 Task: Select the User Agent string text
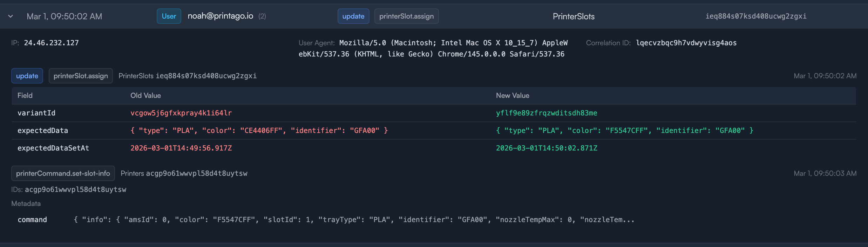433,48
